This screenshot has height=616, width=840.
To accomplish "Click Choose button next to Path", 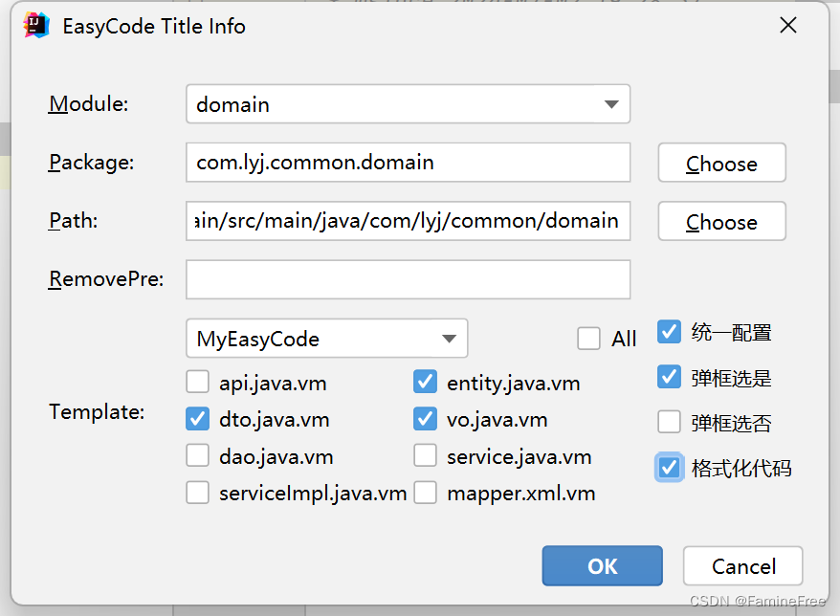I will (x=721, y=221).
